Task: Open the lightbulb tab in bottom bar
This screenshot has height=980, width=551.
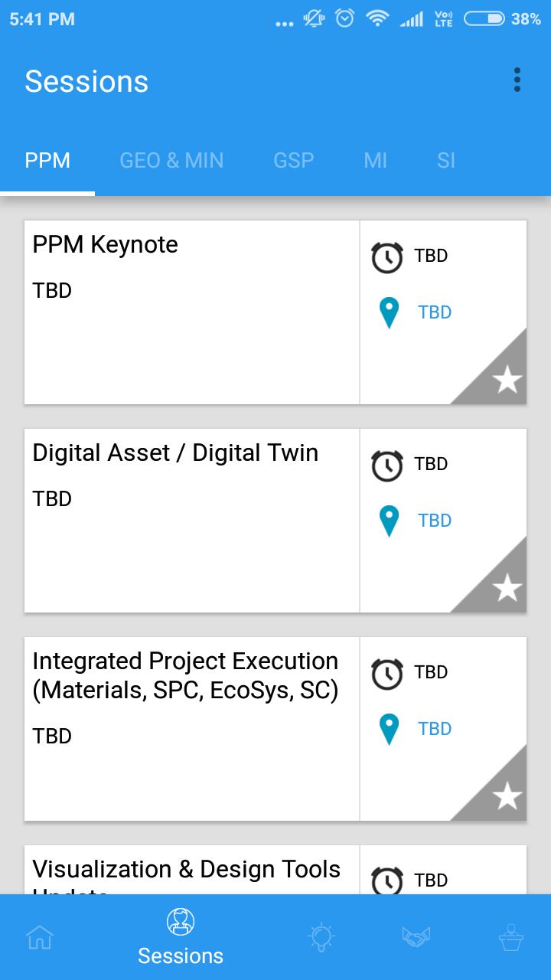Action: pyautogui.click(x=320, y=936)
